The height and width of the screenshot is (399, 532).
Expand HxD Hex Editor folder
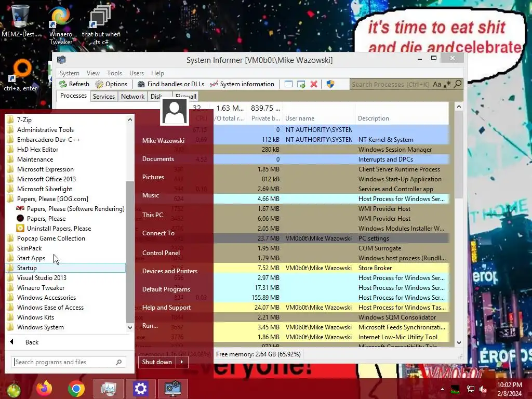point(65,149)
